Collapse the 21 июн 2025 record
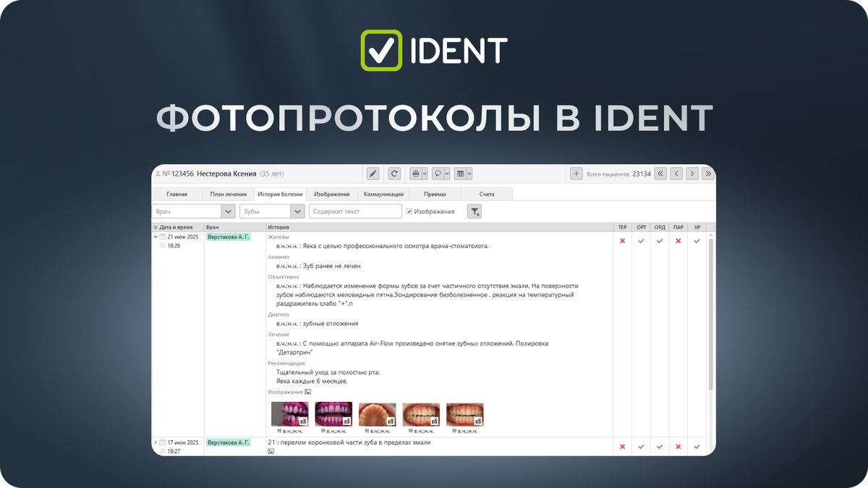868x488 pixels. pos(156,237)
